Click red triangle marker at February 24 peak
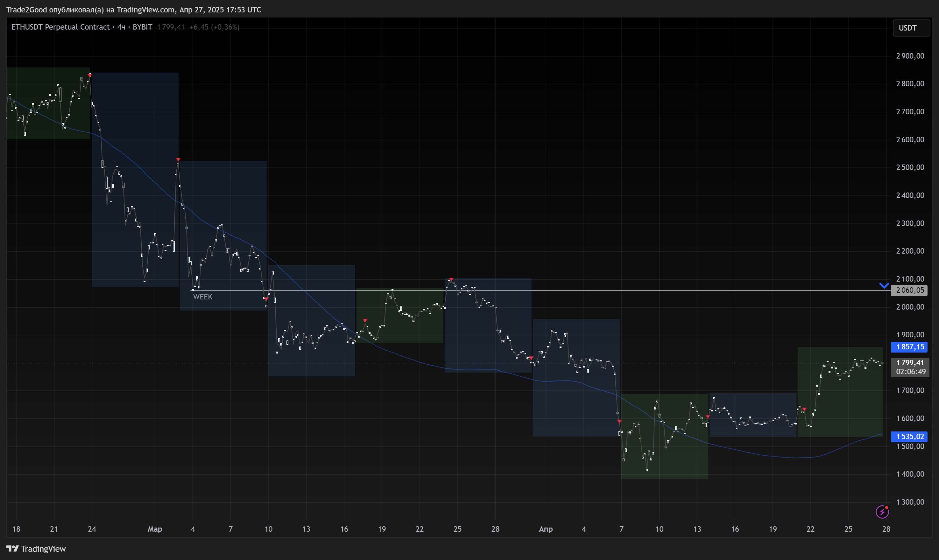939x560 pixels. 90,75
